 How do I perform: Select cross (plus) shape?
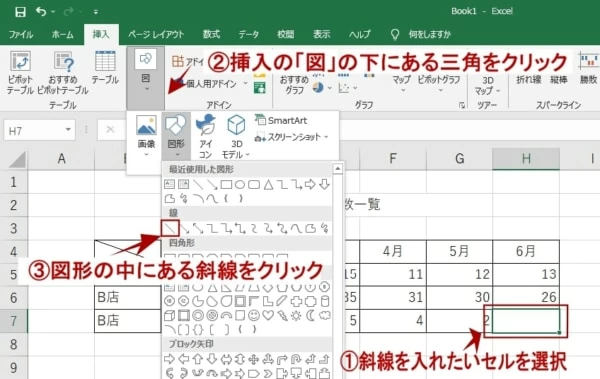296,301
